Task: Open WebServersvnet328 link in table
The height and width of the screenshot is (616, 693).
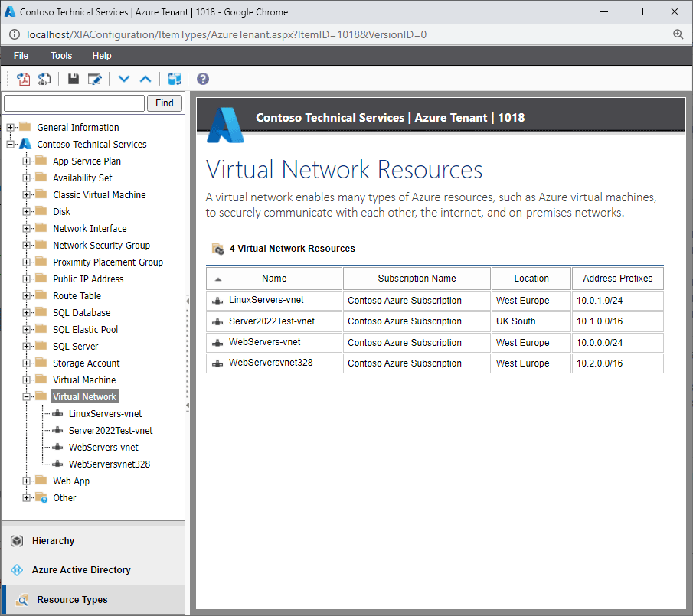Action: coord(270,363)
